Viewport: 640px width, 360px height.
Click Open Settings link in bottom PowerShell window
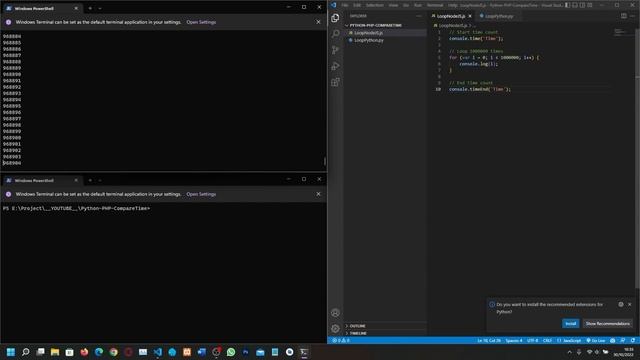point(201,194)
